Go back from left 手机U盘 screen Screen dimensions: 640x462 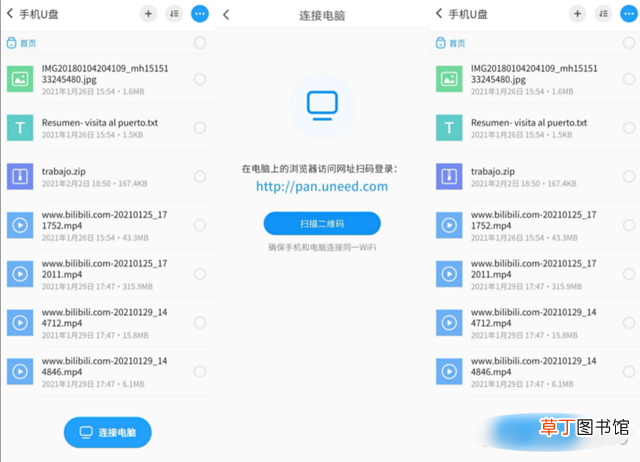coord(10,14)
